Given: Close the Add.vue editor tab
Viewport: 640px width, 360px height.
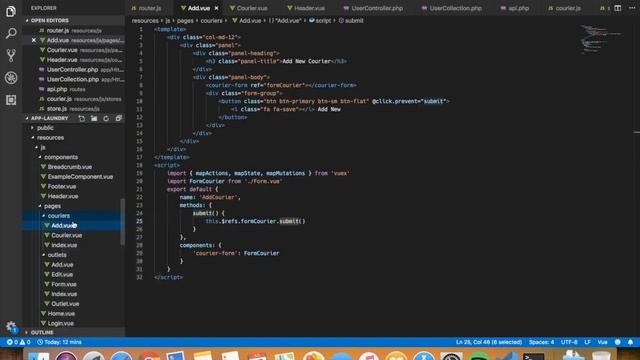Looking at the screenshot, I should (216, 8).
